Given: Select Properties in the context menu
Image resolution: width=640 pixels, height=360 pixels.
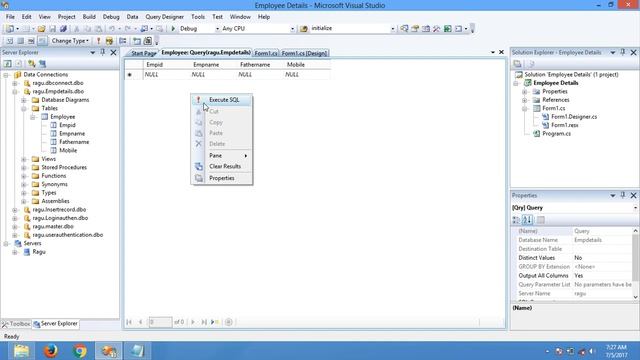Looking at the screenshot, I should 222,178.
